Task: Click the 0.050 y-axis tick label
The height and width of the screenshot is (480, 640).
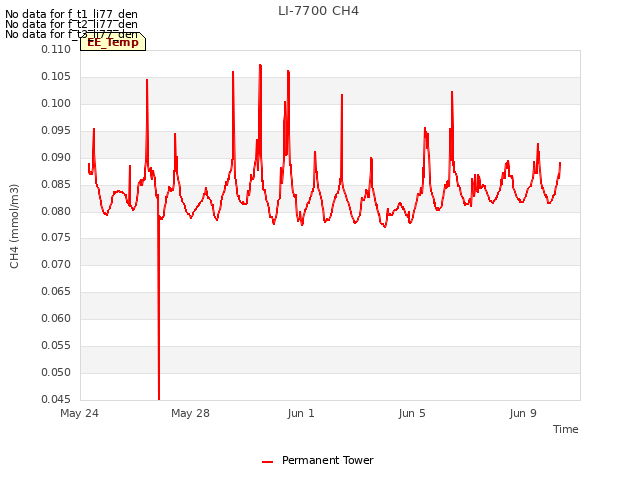Action: pos(56,373)
